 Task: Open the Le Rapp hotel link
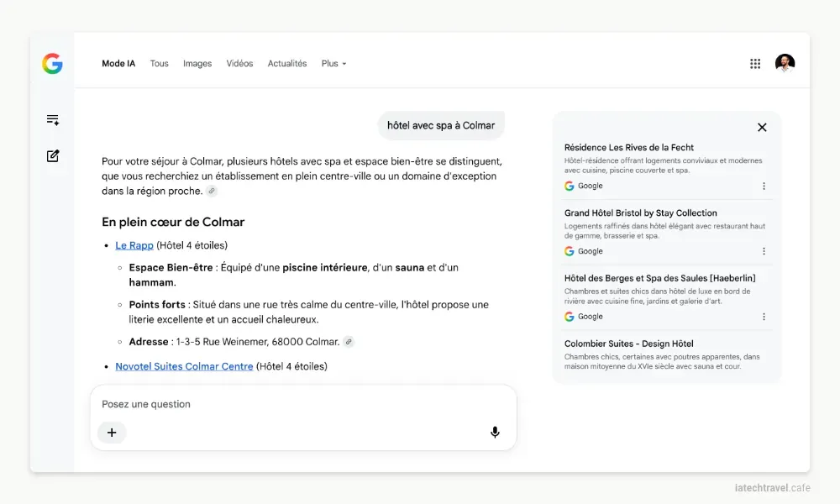click(134, 245)
